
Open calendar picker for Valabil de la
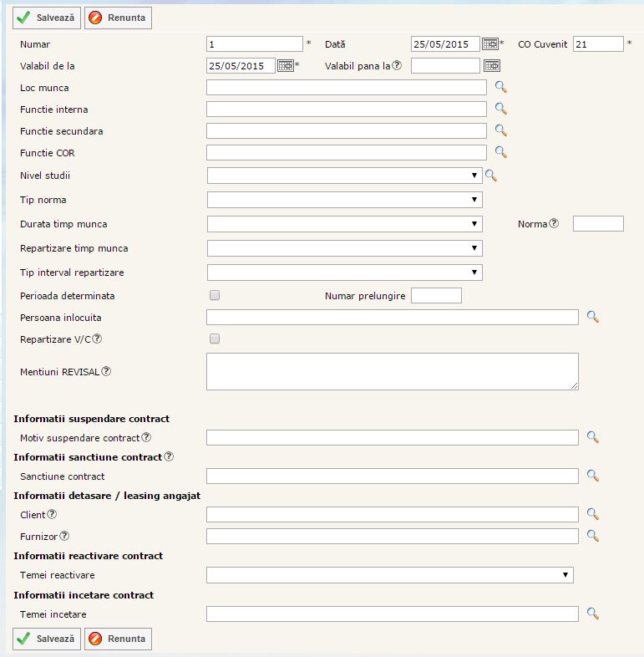[286, 66]
